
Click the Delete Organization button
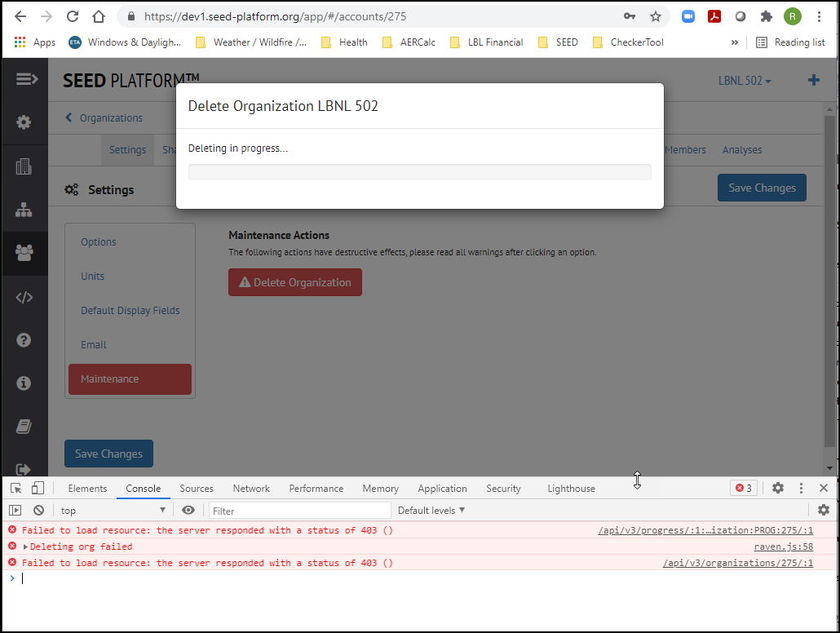tap(295, 281)
